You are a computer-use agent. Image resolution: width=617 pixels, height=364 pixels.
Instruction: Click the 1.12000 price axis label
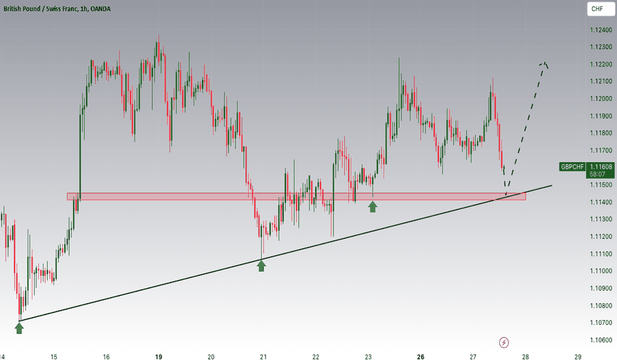coord(601,99)
